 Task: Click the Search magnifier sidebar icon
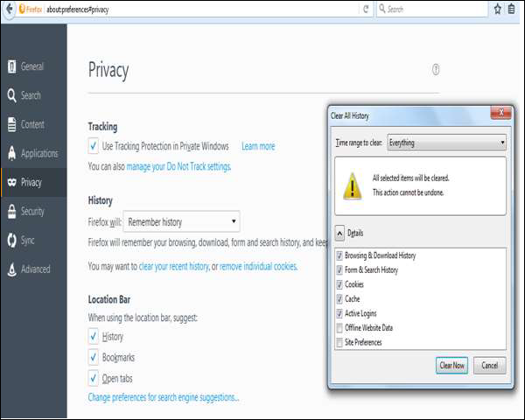10,95
